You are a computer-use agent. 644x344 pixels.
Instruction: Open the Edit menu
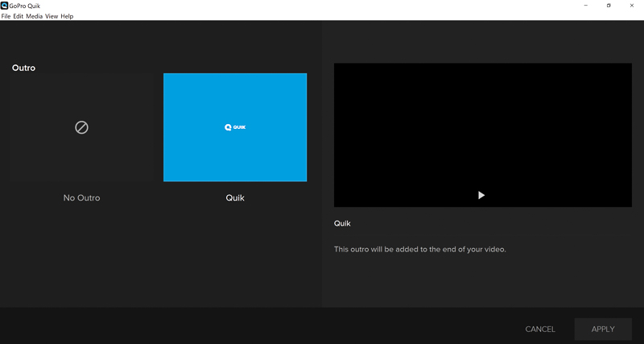[x=18, y=16]
